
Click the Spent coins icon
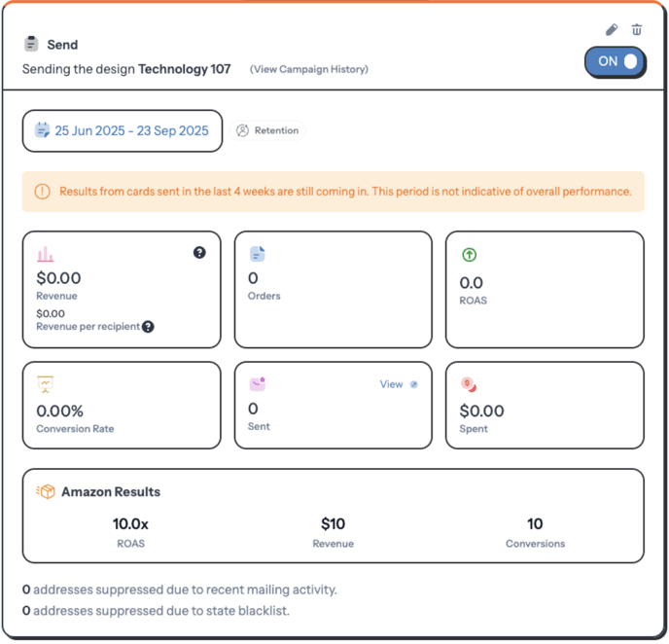[x=468, y=385]
